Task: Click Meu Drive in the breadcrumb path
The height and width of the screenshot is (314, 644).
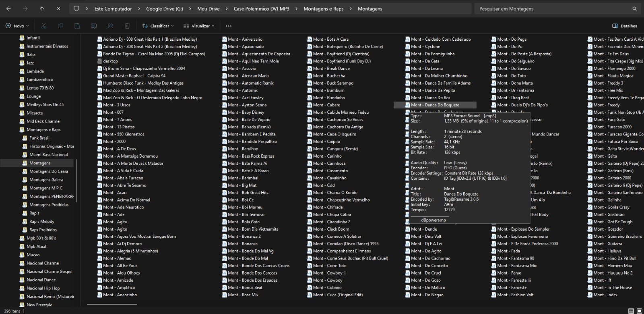Action: (x=208, y=8)
